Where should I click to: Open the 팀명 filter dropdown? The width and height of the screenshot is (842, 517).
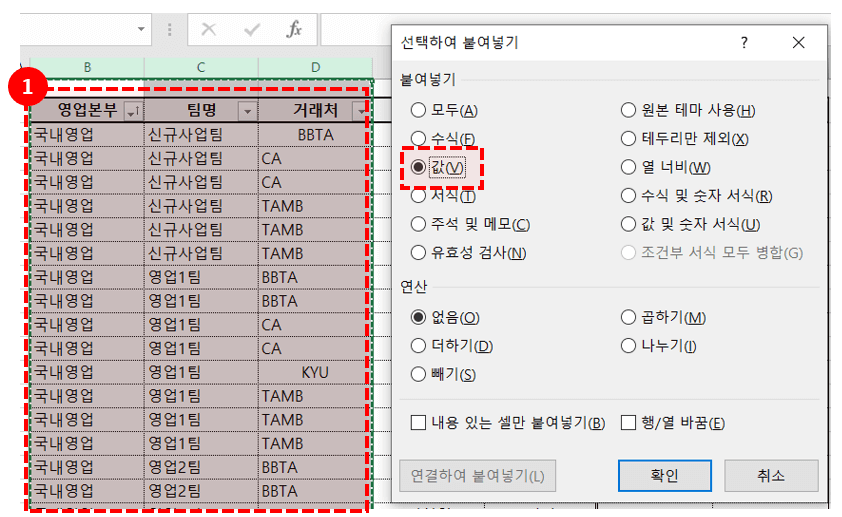247,111
